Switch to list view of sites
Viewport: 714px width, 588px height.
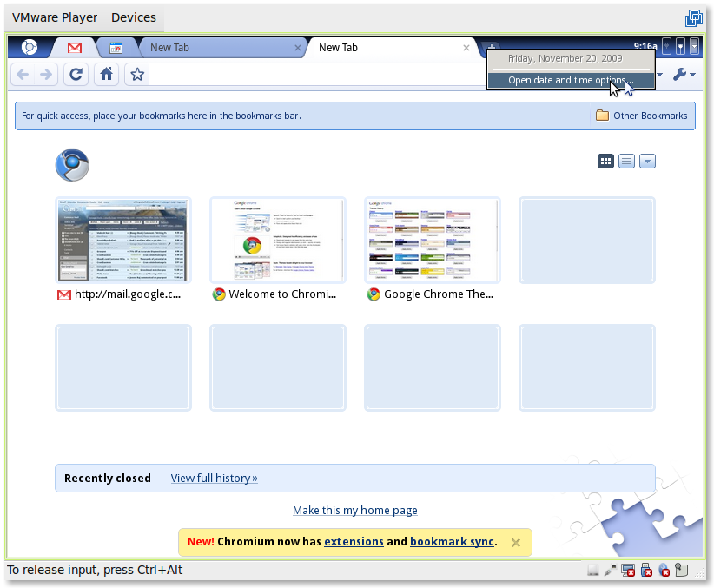[626, 161]
